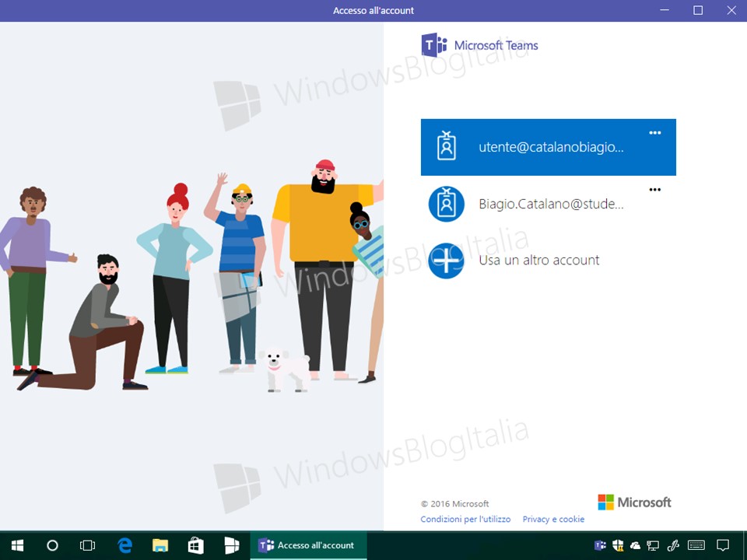The image size is (747, 560).
Task: Minimize the Accesso all'account window
Action: tap(665, 10)
